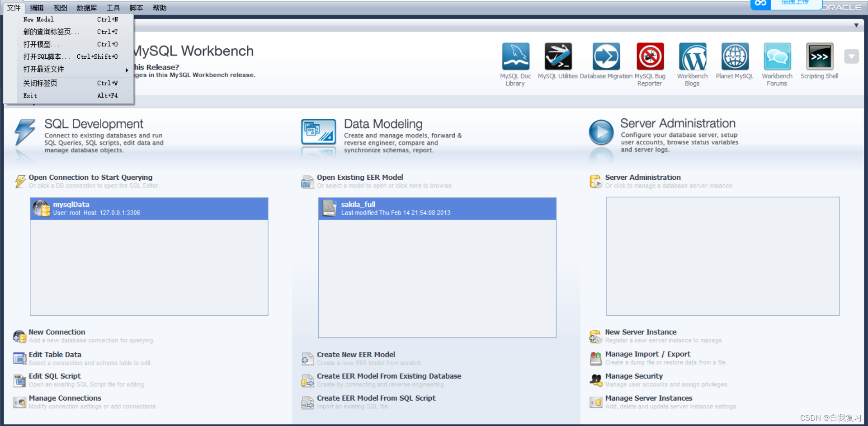Screen dimensions: 868x426
Task: Click the Manage Security link
Action: pyautogui.click(x=634, y=376)
